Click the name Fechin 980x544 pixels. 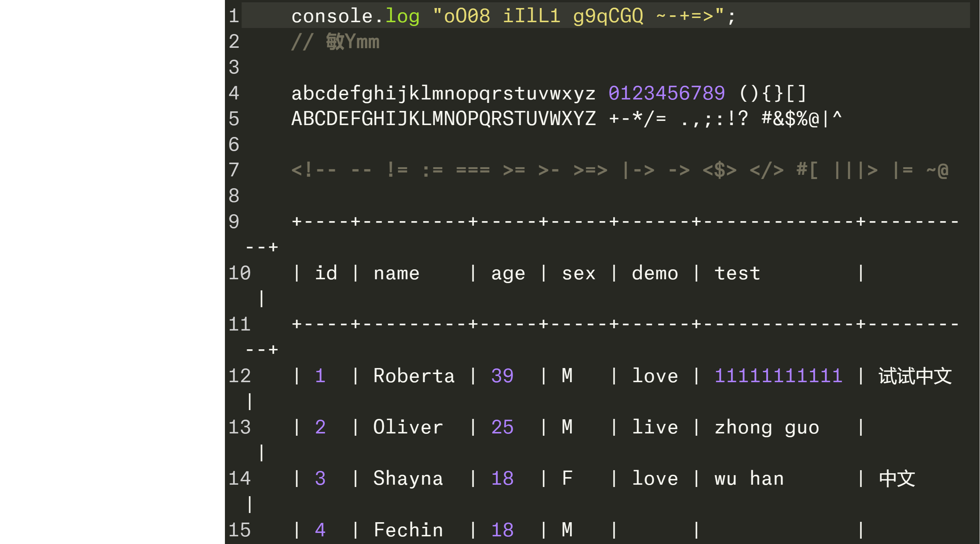point(408,529)
